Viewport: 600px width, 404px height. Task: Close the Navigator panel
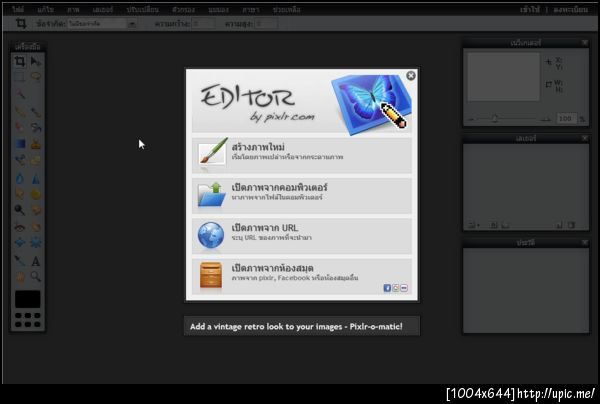(x=585, y=43)
